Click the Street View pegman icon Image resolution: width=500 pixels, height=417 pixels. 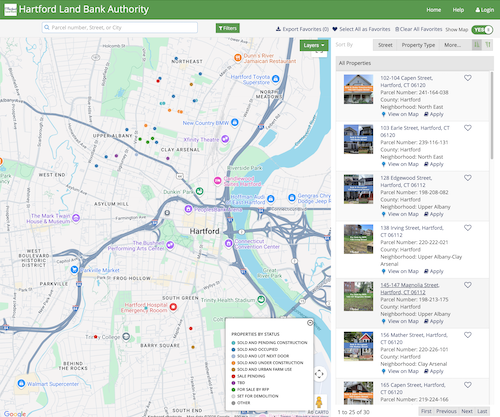point(319,402)
